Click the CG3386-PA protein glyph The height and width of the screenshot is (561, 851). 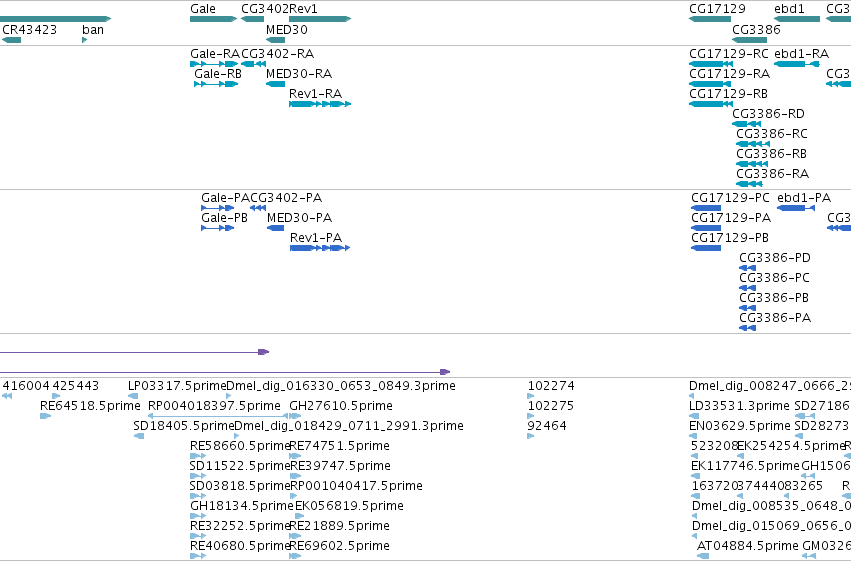[747, 329]
